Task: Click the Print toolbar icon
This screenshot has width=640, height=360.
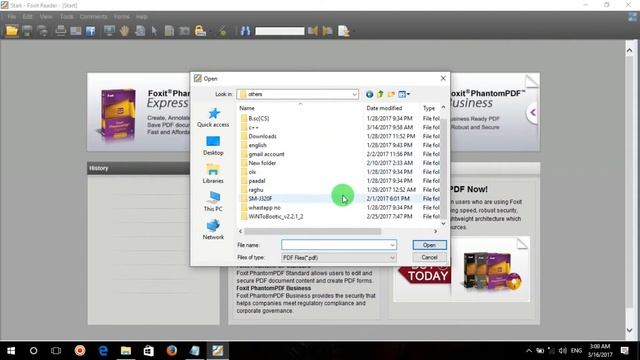Action: click(x=60, y=31)
